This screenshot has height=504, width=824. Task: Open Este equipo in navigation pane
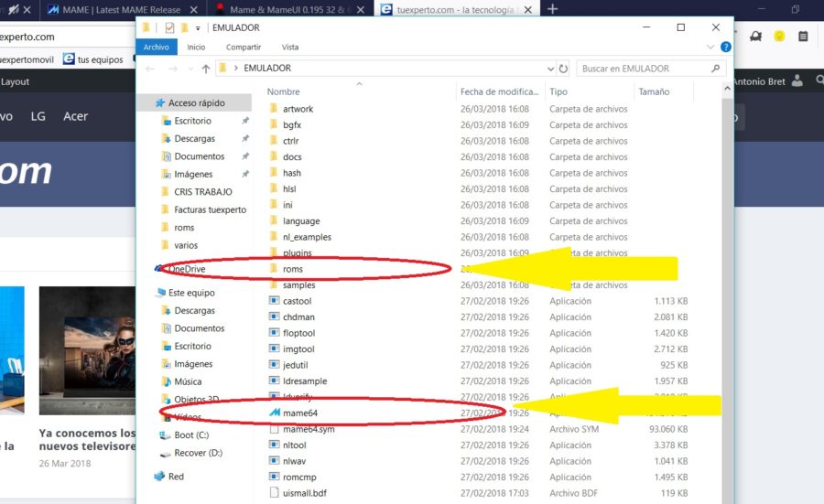[x=191, y=293]
